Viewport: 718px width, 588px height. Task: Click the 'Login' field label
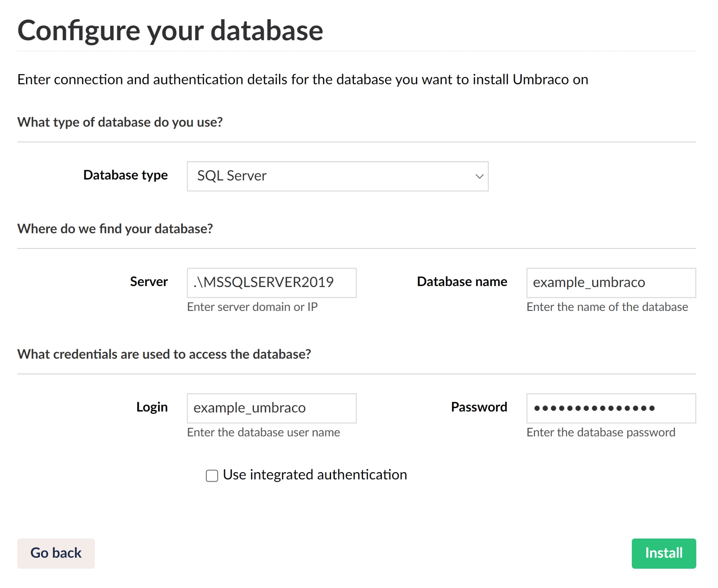pos(152,407)
